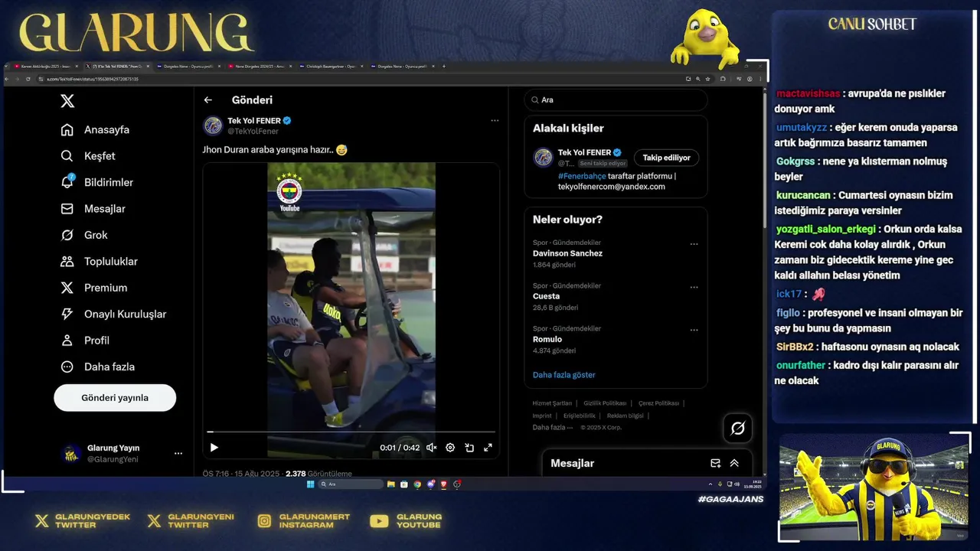Open Daha fazla footer dropdown
The height and width of the screenshot is (551, 980).
(x=552, y=428)
